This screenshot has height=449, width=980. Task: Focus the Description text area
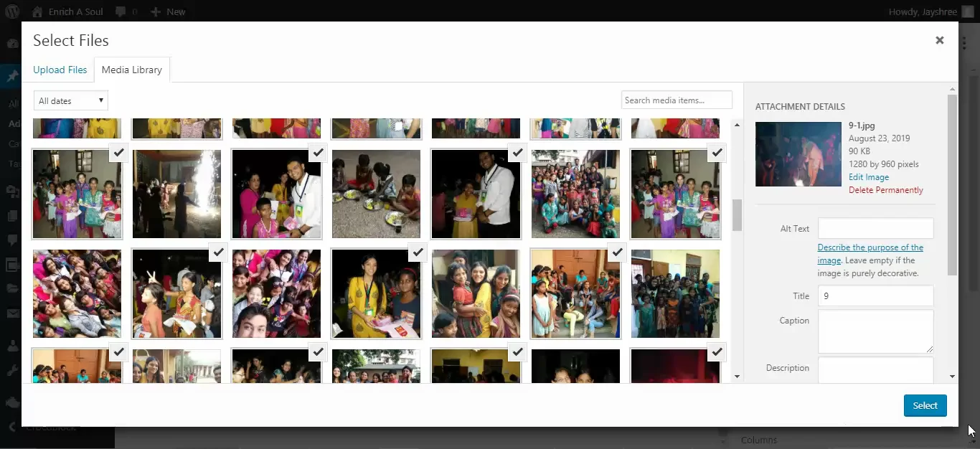tap(875, 370)
